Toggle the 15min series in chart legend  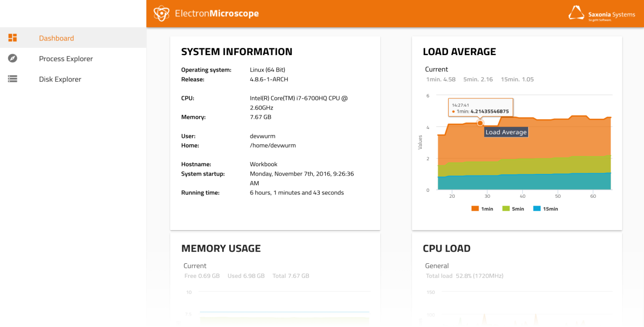(550, 209)
